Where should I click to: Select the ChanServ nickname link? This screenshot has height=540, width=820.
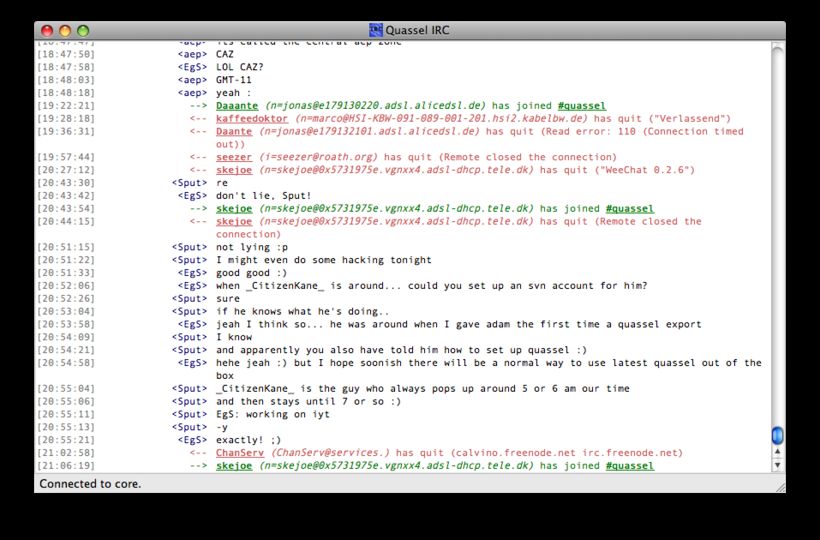pos(240,453)
